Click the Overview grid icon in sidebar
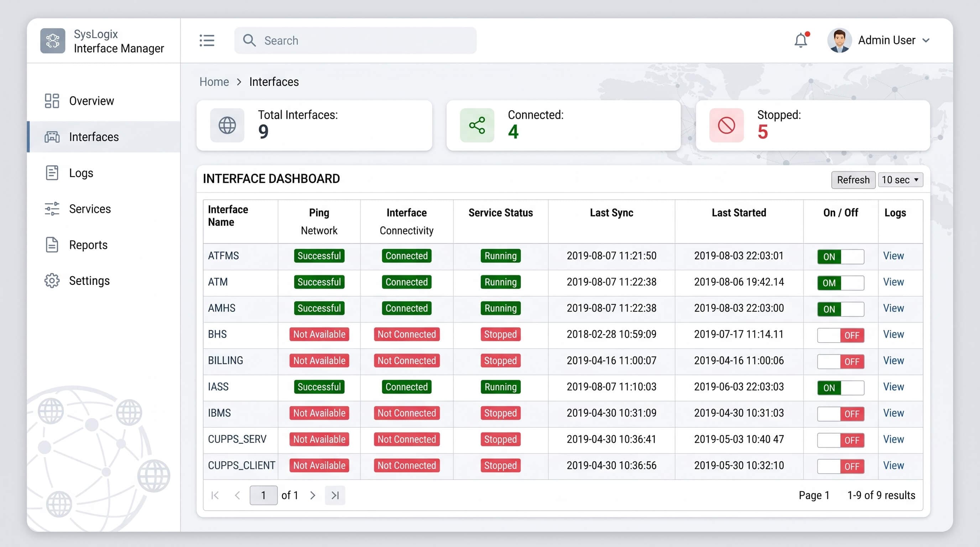Screen dimensions: 980x547 52,101
